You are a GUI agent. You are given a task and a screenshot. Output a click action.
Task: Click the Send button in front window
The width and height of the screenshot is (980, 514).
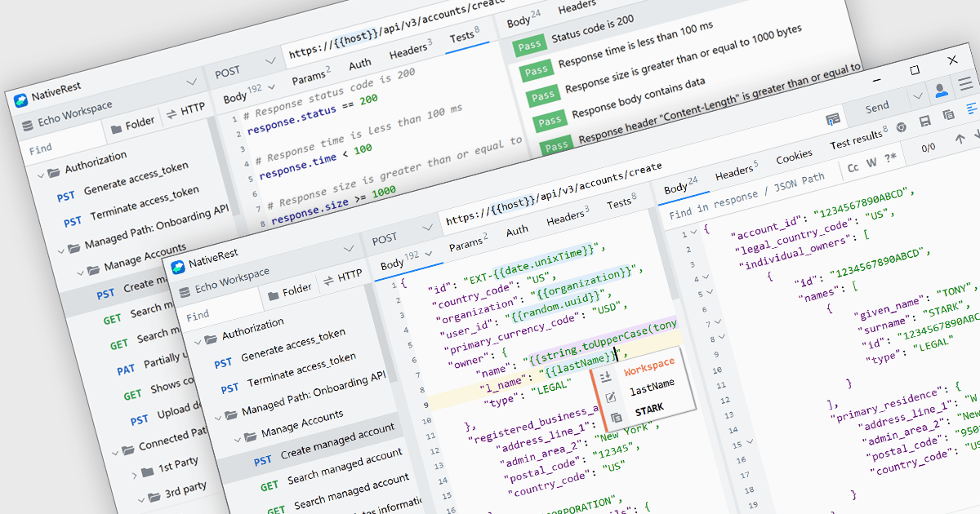(x=876, y=107)
